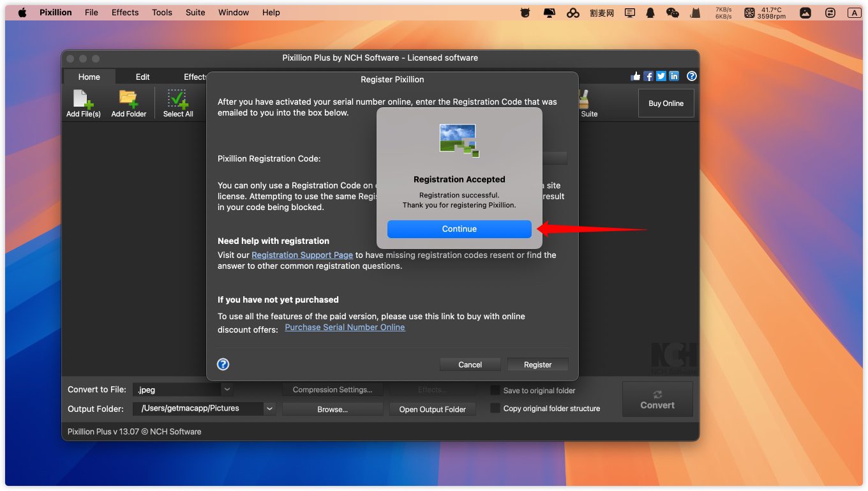Enable Save to original folder checkbox

pyautogui.click(x=495, y=390)
